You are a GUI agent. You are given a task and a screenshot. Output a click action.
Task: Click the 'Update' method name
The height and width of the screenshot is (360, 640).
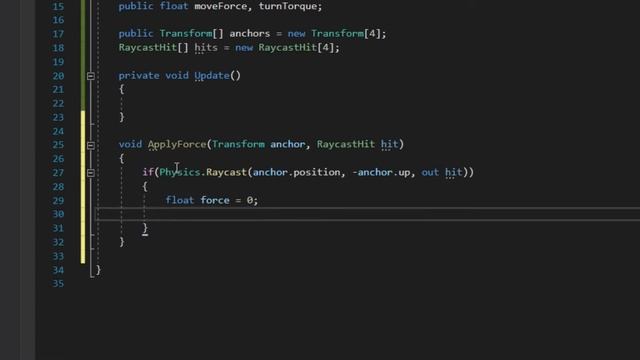click(212, 76)
